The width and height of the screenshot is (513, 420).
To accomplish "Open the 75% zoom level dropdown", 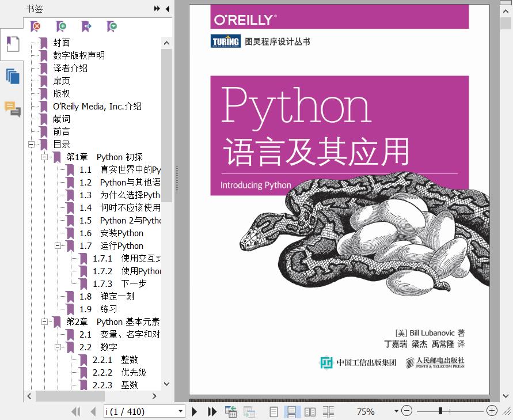I will click(x=396, y=411).
